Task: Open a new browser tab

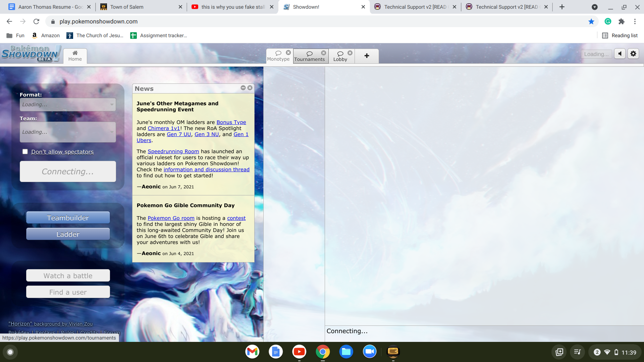Action: coord(562,7)
